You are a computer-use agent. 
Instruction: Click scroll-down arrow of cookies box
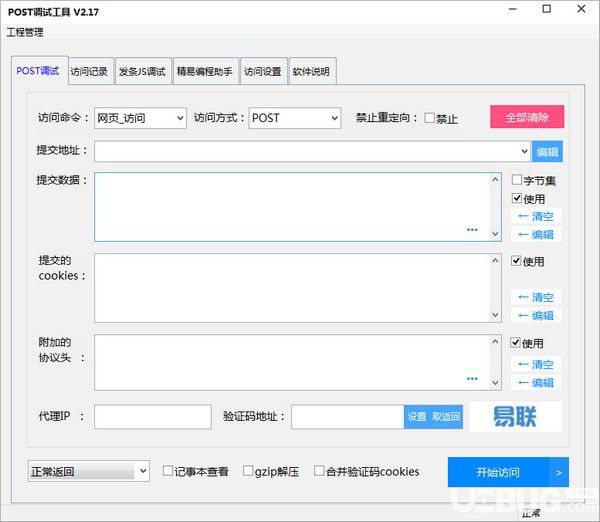pyautogui.click(x=495, y=315)
